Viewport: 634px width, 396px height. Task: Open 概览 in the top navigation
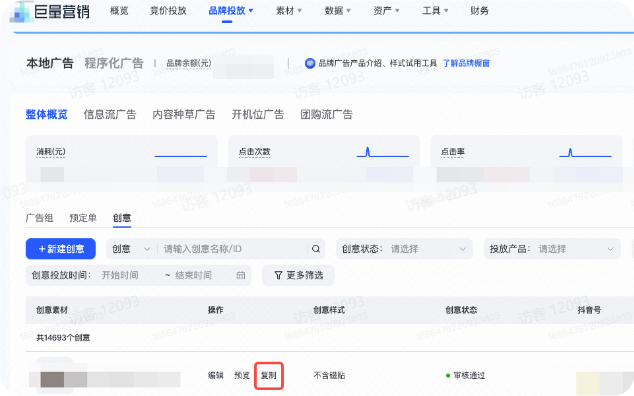pos(119,11)
